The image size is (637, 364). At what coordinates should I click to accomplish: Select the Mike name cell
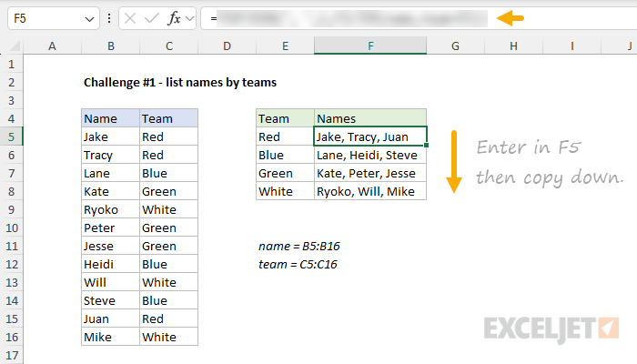tap(110, 338)
